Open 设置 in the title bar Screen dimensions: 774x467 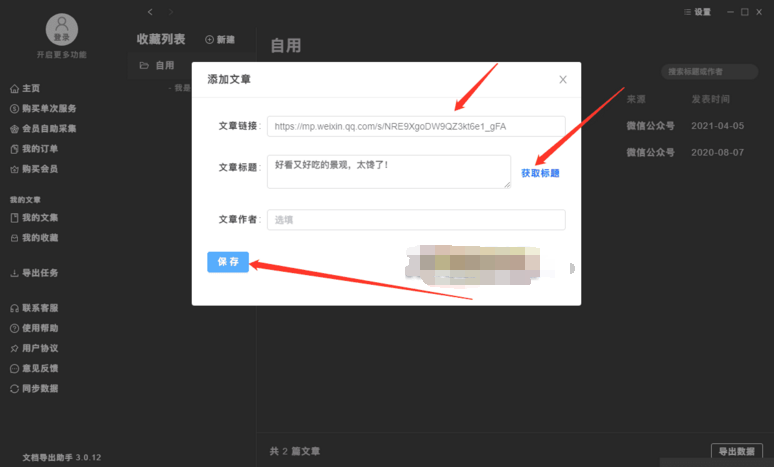[x=697, y=12]
